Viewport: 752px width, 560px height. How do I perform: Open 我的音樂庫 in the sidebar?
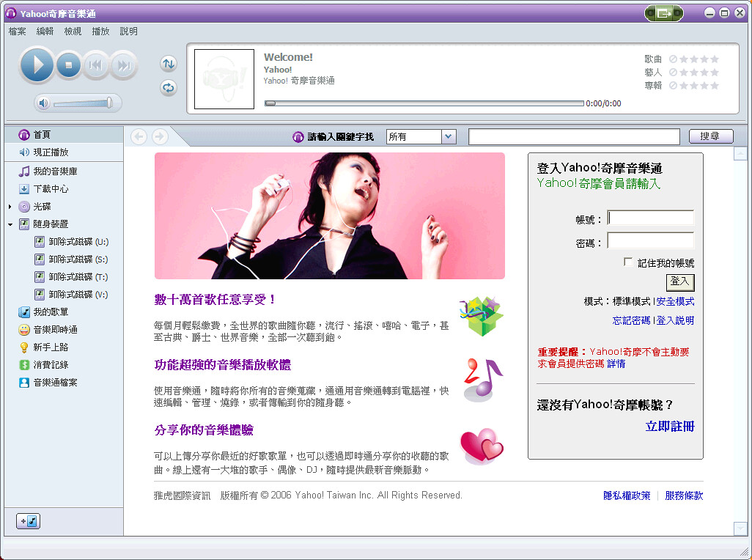coord(55,172)
